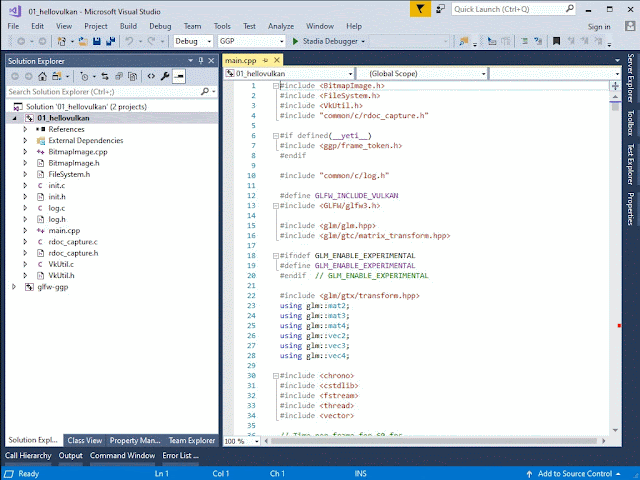Click the editor scrollbar down arrow
Viewport: 640px width, 480px height.
[615, 430]
